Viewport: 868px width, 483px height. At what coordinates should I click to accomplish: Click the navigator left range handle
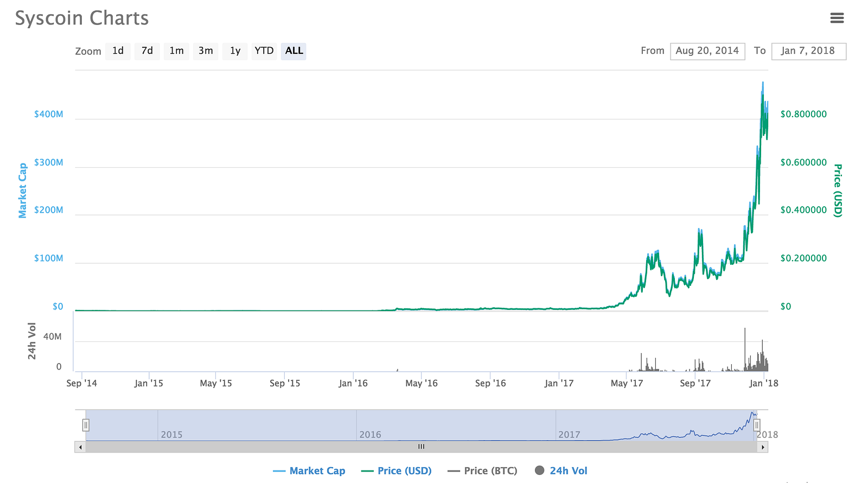click(86, 425)
